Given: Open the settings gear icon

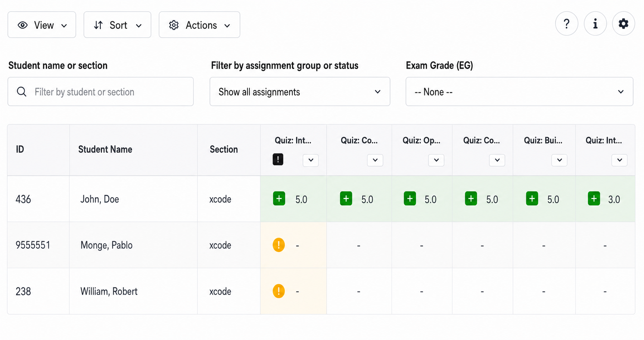Looking at the screenshot, I should [x=623, y=24].
